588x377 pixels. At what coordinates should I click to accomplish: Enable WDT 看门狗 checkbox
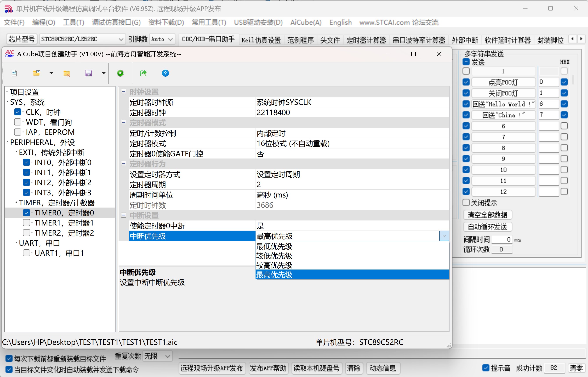(18, 122)
